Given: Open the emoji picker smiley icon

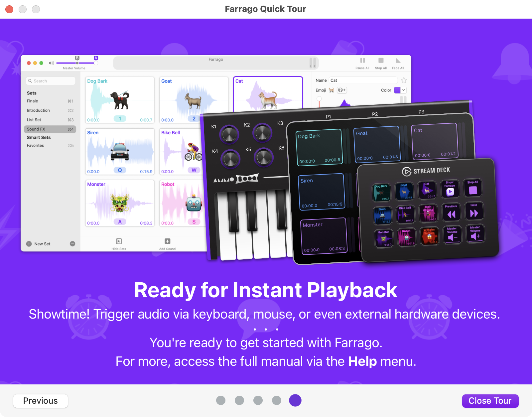Looking at the screenshot, I should [342, 90].
